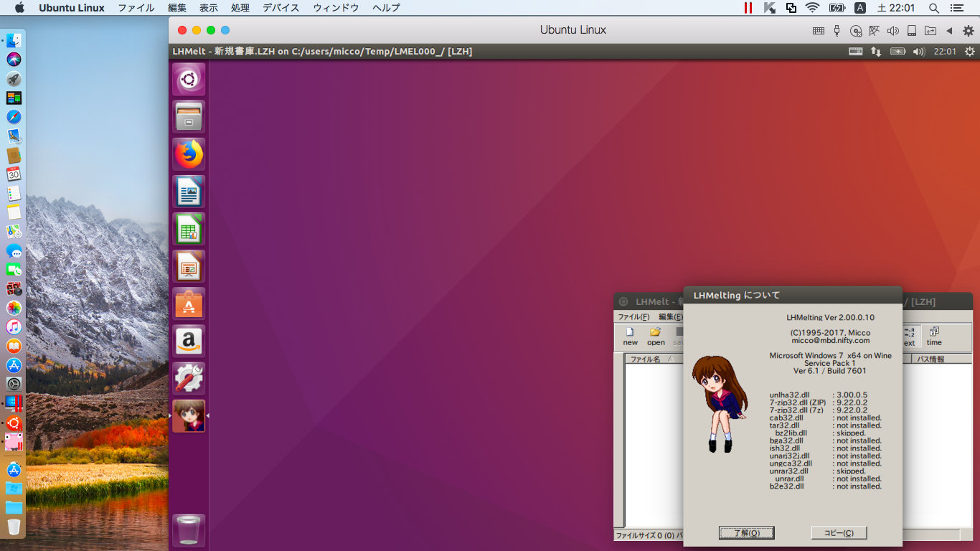Open the macOS 表示 menu

point(209,8)
